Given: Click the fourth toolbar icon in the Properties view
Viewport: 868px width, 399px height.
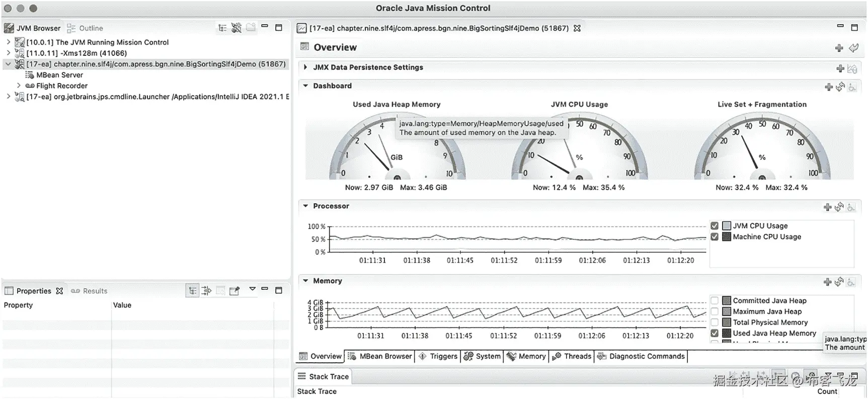Looking at the screenshot, I should [234, 291].
